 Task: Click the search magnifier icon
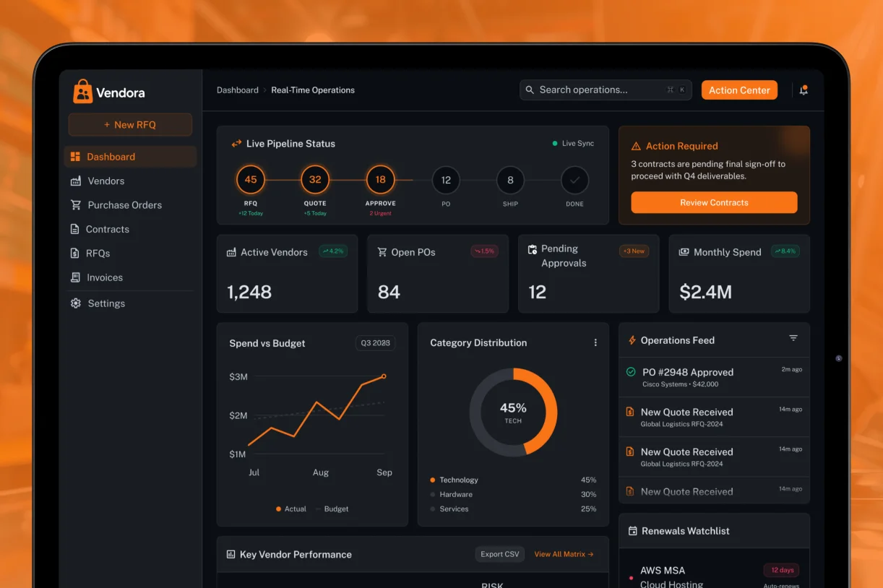click(x=530, y=90)
